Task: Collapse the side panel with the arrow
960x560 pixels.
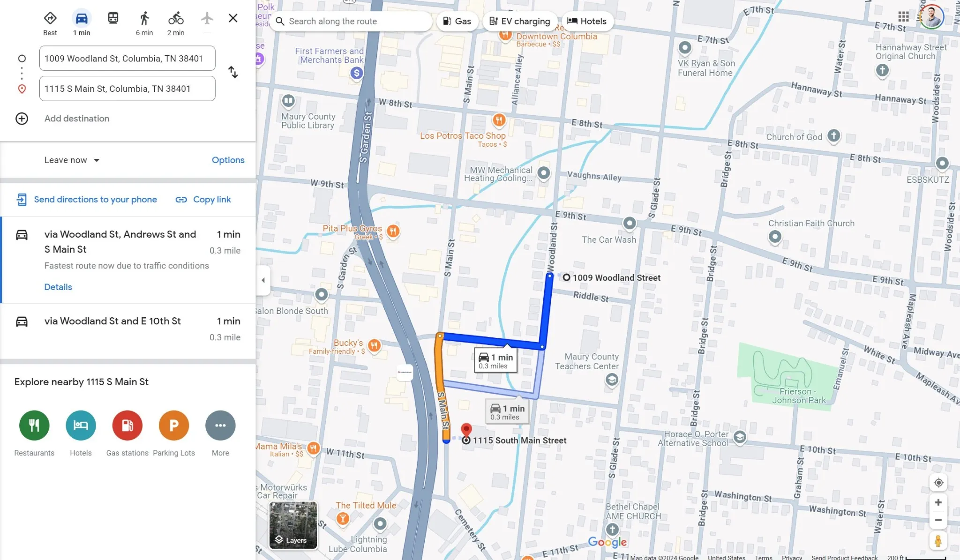Action: 263,280
